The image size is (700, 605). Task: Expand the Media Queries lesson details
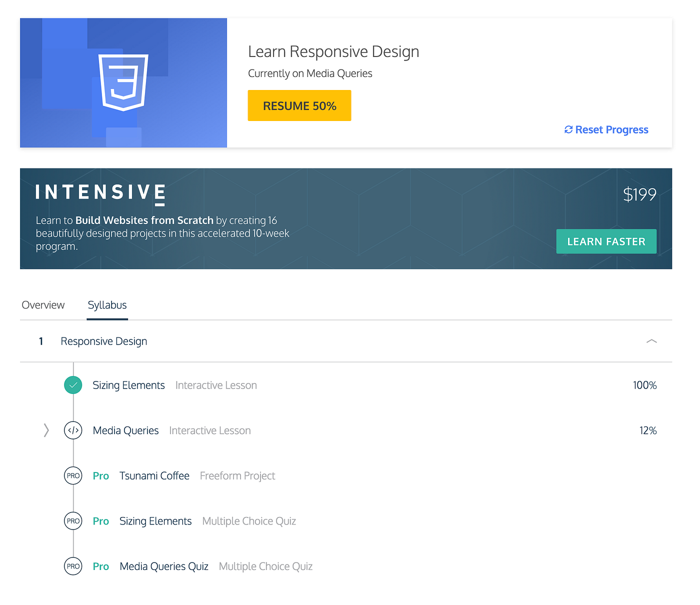pos(46,430)
